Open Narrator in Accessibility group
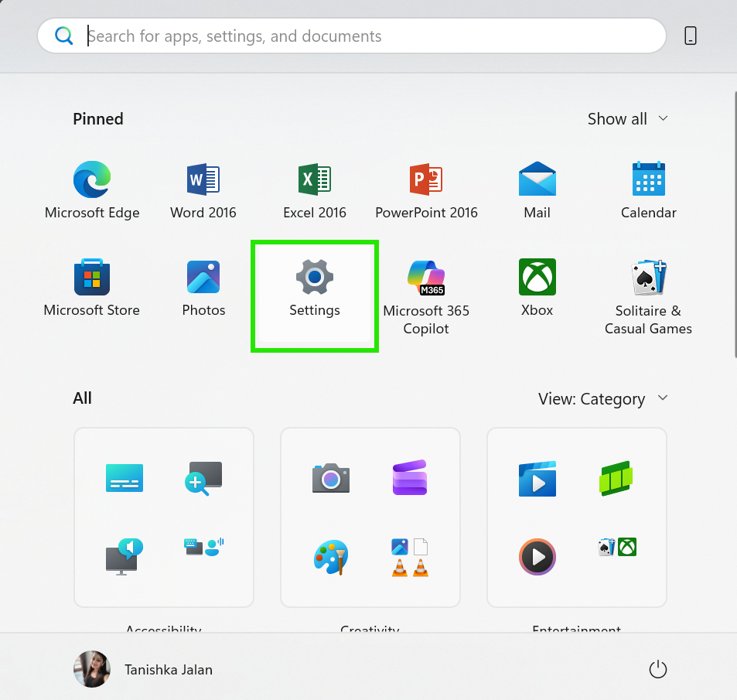 pyautogui.click(x=125, y=557)
